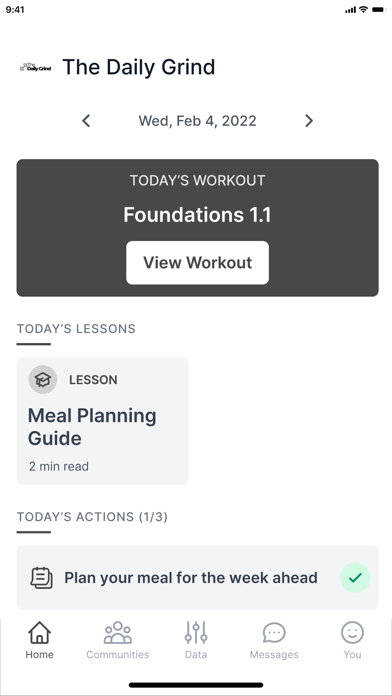
Task: Open the Data sliders icon
Action: pos(196,633)
